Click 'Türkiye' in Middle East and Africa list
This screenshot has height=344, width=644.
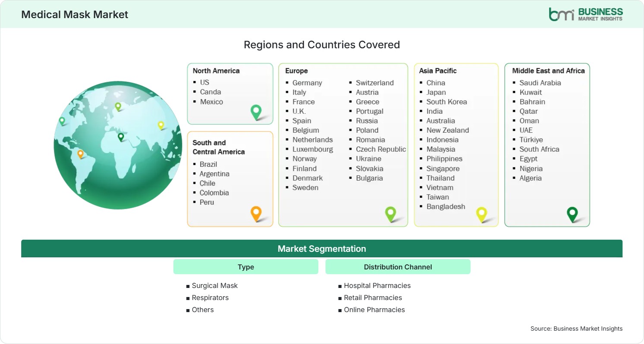531,140
